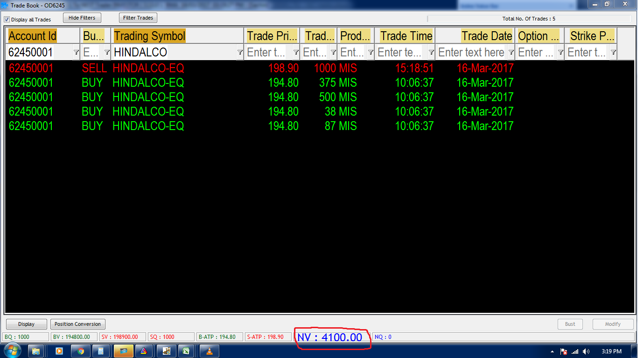Screen dimensions: 644x358
Task: Sort by the Trade Date column header
Action: point(475,36)
